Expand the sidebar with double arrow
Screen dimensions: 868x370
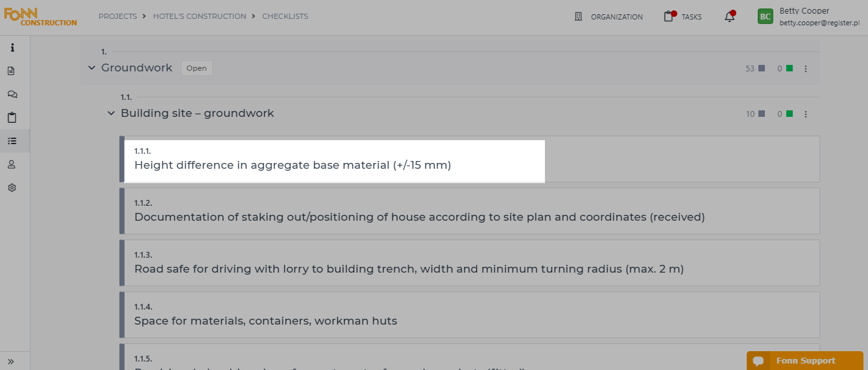point(12,361)
